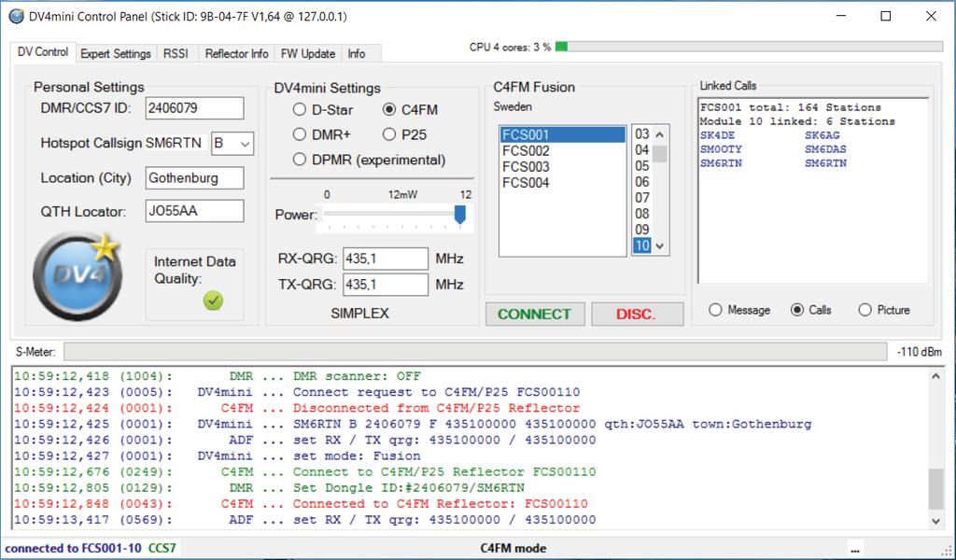Viewport: 956px width, 560px height.
Task: Click the Location (City) field Gothenburg
Action: 194,178
